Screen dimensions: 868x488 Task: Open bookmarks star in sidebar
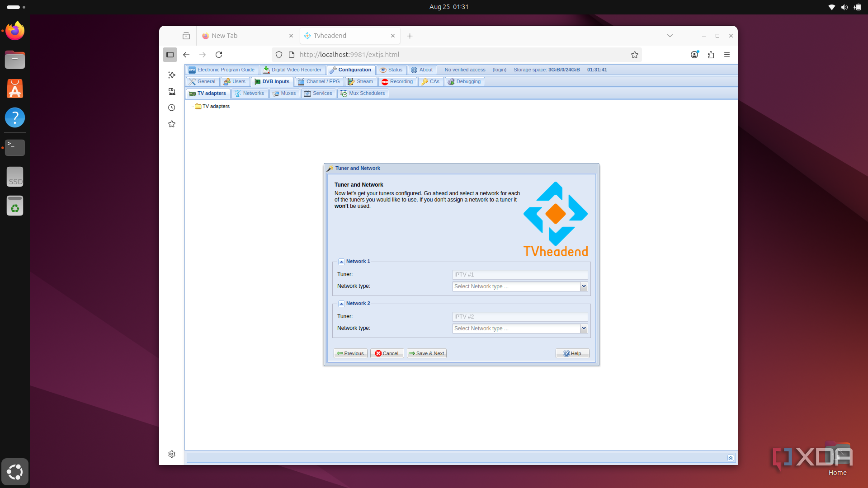tap(172, 124)
